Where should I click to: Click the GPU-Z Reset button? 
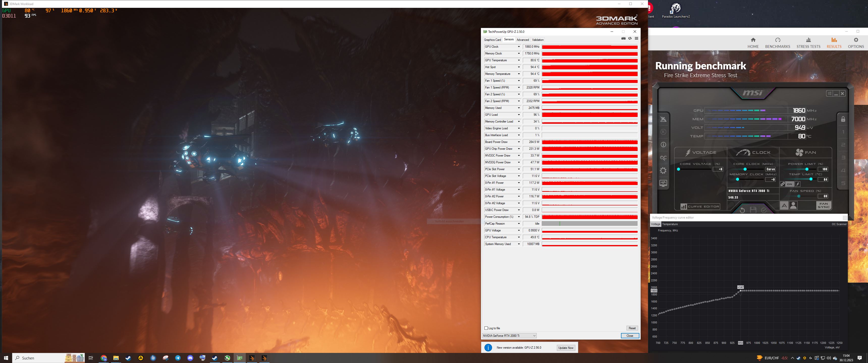point(632,328)
